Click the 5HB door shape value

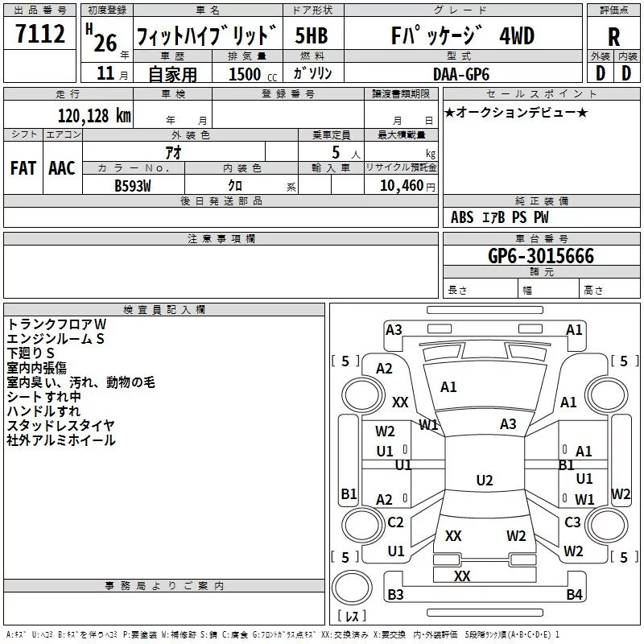pyautogui.click(x=312, y=35)
